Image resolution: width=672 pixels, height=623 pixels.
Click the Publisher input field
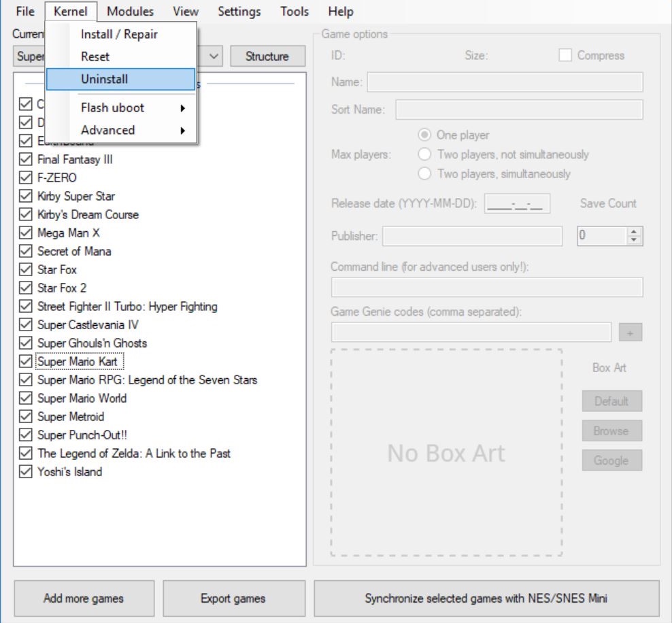pyautogui.click(x=472, y=236)
